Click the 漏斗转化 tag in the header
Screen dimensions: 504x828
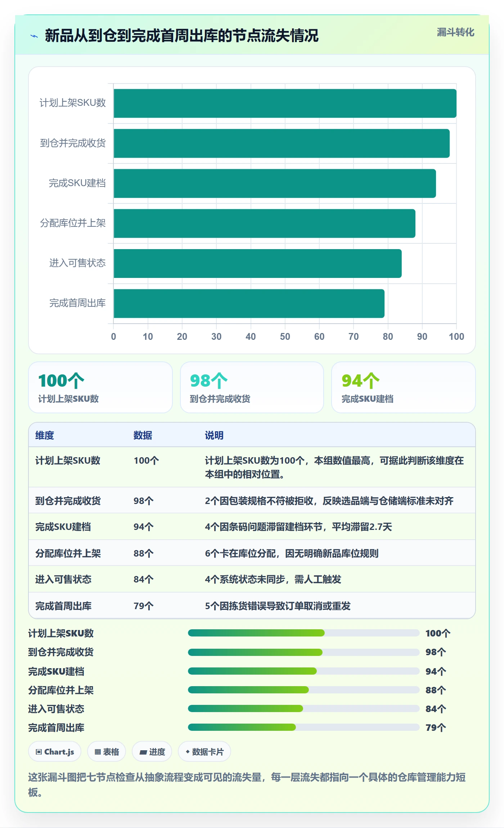[x=455, y=32]
